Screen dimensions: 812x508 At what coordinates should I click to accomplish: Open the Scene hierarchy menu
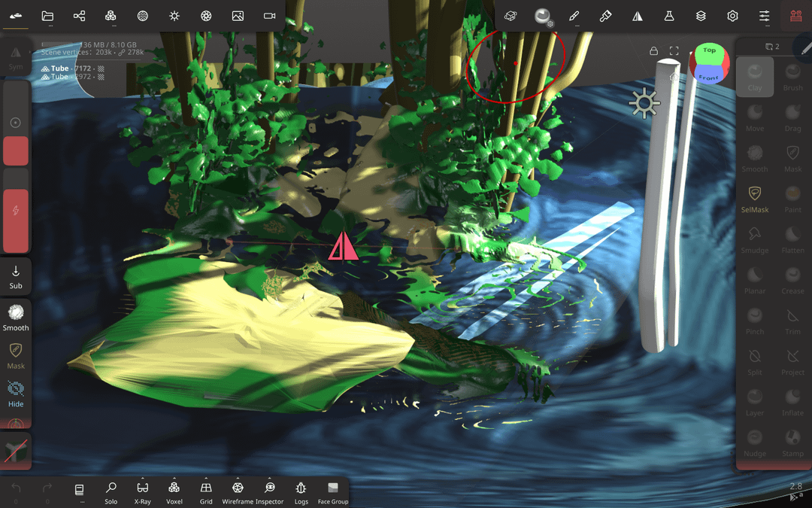click(x=79, y=16)
